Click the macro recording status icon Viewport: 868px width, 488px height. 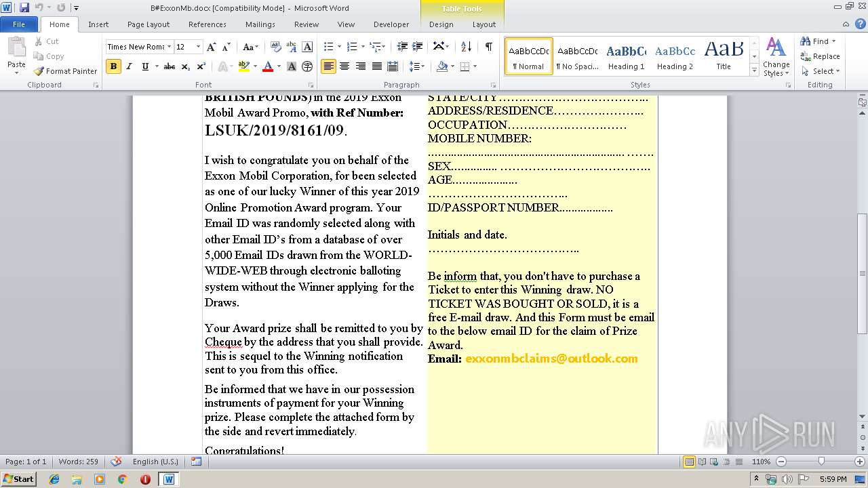(x=196, y=462)
